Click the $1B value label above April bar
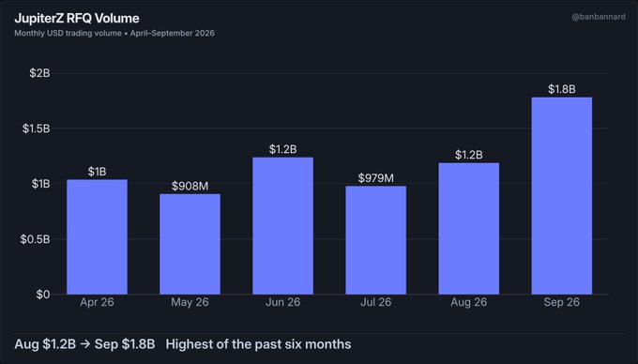 point(97,172)
